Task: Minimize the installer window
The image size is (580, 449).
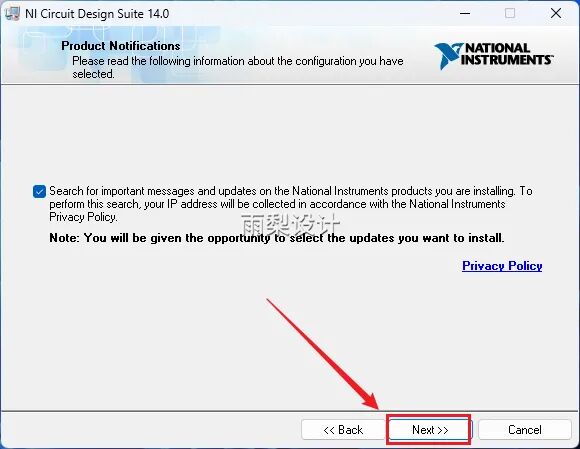Action: [x=465, y=14]
